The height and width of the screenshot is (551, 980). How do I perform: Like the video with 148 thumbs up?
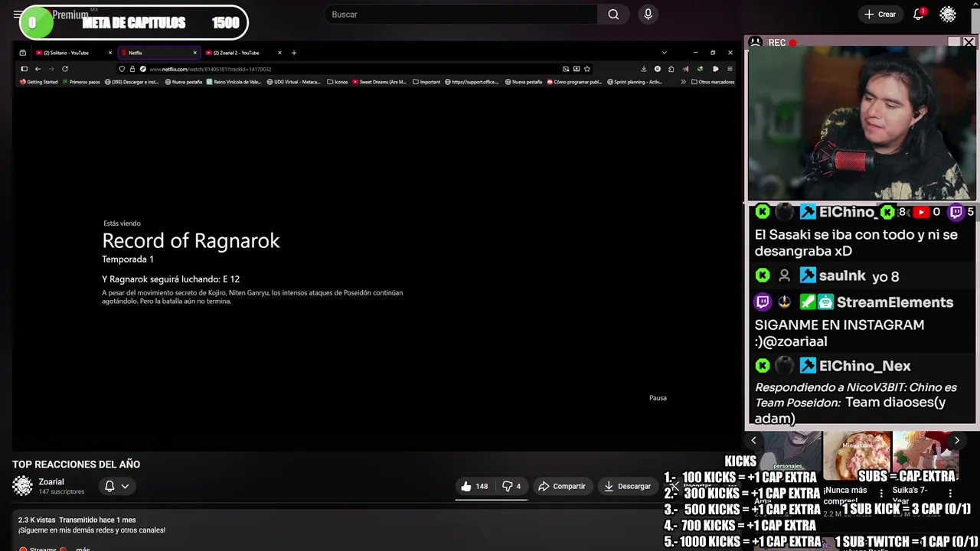point(474,486)
